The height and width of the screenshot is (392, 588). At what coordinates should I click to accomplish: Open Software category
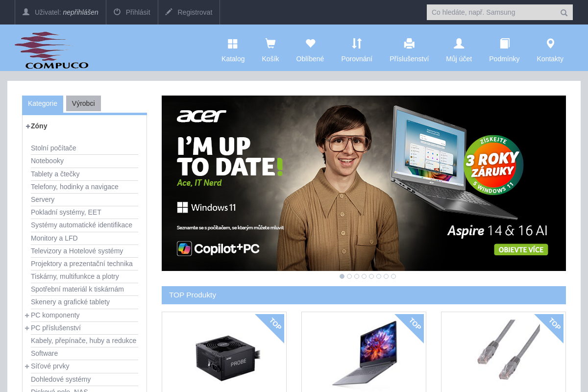pyautogui.click(x=44, y=353)
